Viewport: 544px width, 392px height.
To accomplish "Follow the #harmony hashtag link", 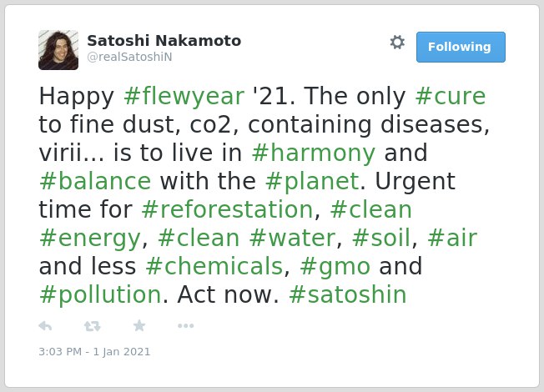I will pyautogui.click(x=314, y=153).
